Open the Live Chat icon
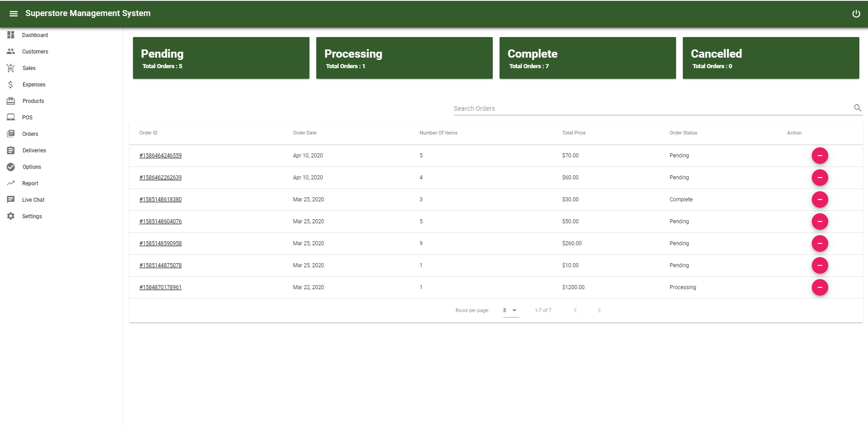Screen dimensions: 868x426 (x=11, y=200)
